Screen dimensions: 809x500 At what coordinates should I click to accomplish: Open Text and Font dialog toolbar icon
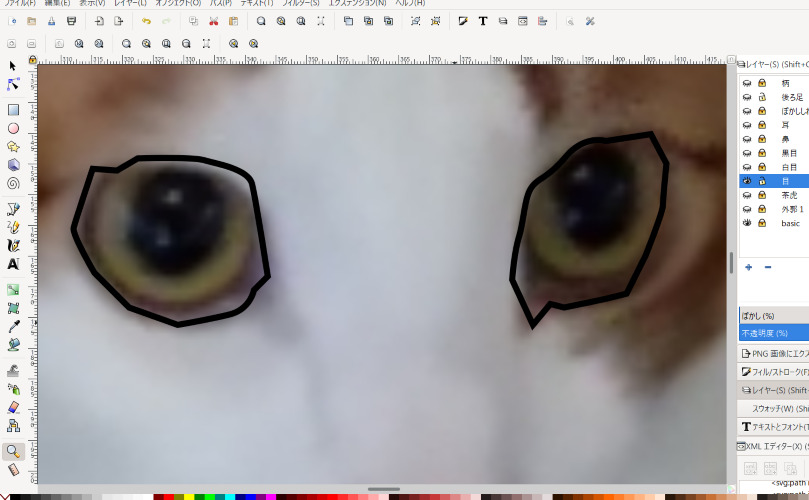[x=483, y=21]
